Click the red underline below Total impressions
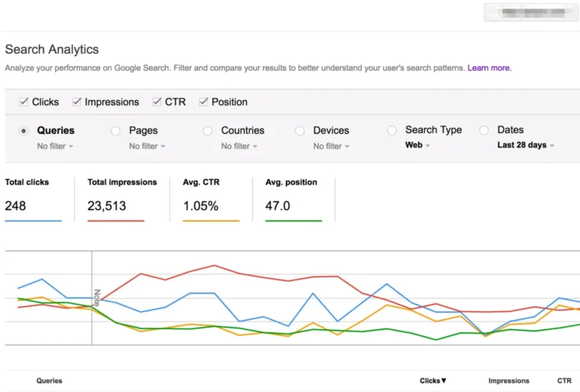580x392 pixels. click(116, 221)
